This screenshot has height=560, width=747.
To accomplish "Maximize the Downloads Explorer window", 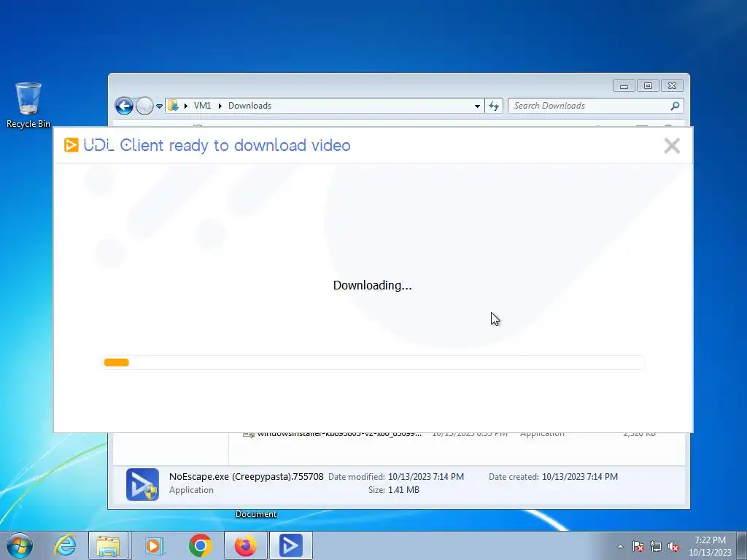I will [648, 86].
